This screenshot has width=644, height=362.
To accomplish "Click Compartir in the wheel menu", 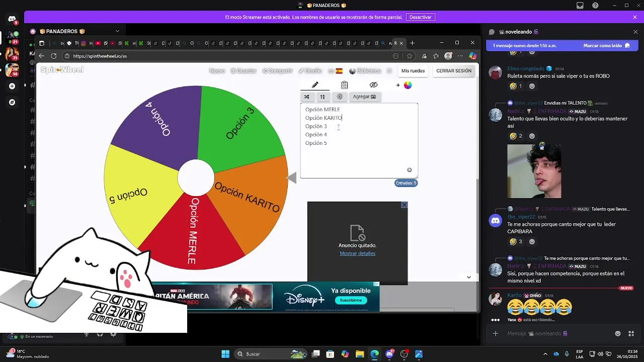I will [x=277, y=71].
